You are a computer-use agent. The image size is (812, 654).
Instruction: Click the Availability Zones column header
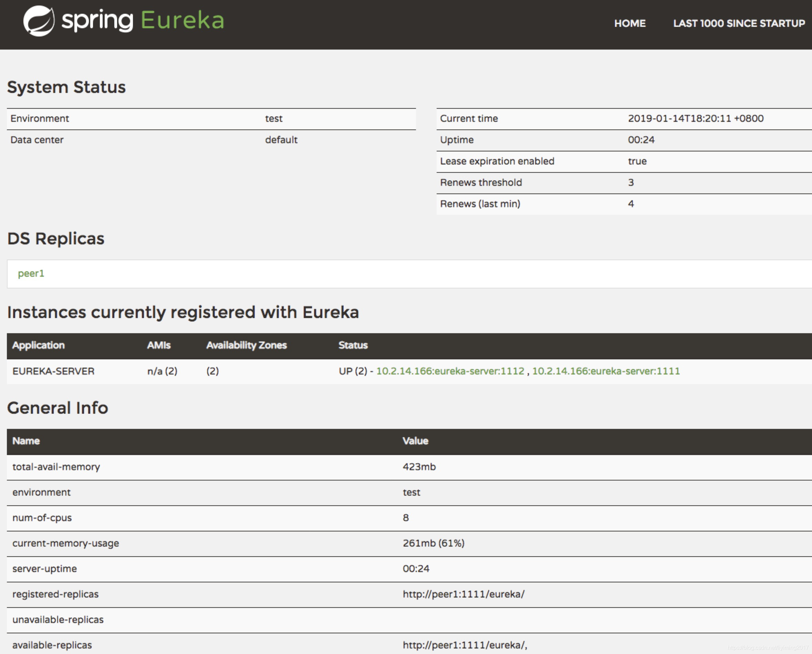247,345
